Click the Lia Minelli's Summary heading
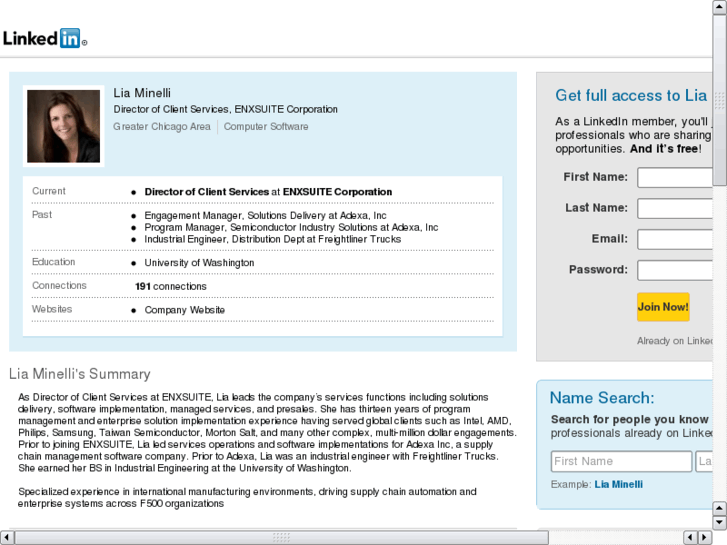This screenshot has width=727, height=545. [80, 374]
